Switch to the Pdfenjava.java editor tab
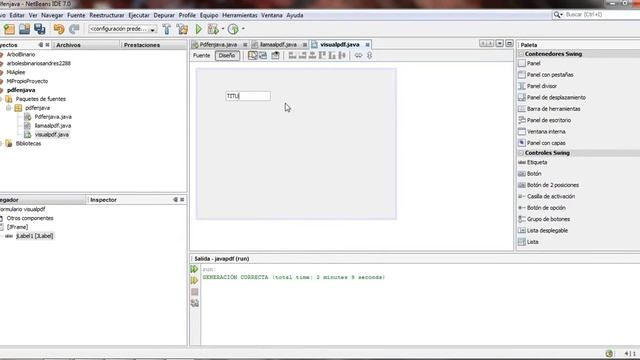This screenshot has width=640, height=360. pos(218,44)
